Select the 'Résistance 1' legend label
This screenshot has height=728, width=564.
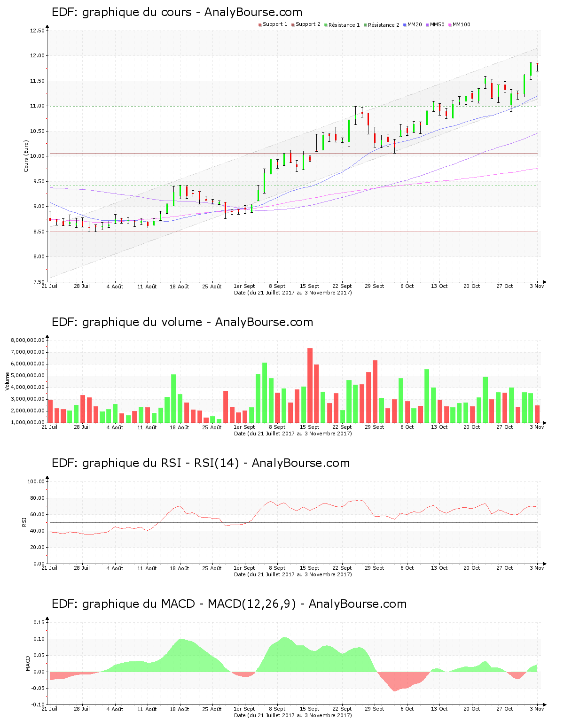click(344, 25)
